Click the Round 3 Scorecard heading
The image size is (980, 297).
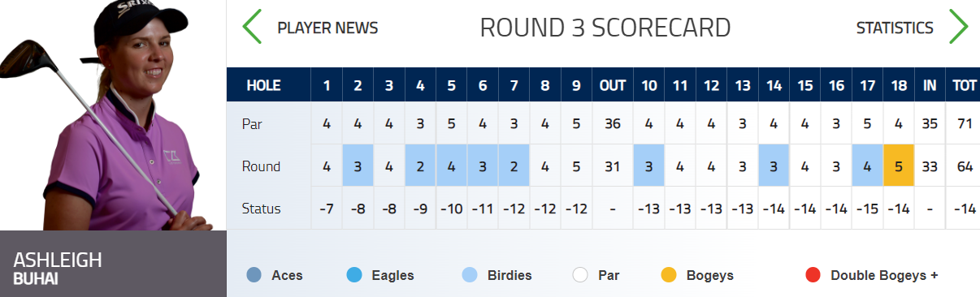click(x=605, y=28)
